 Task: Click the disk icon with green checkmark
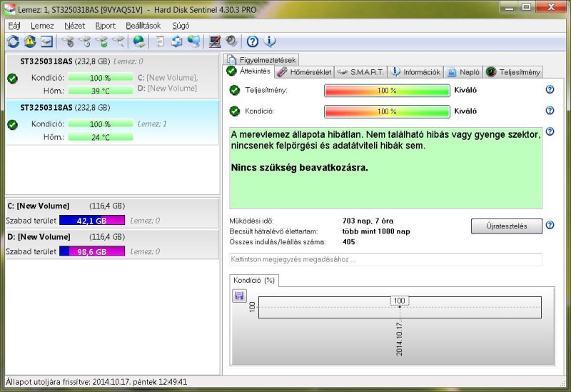101,41
